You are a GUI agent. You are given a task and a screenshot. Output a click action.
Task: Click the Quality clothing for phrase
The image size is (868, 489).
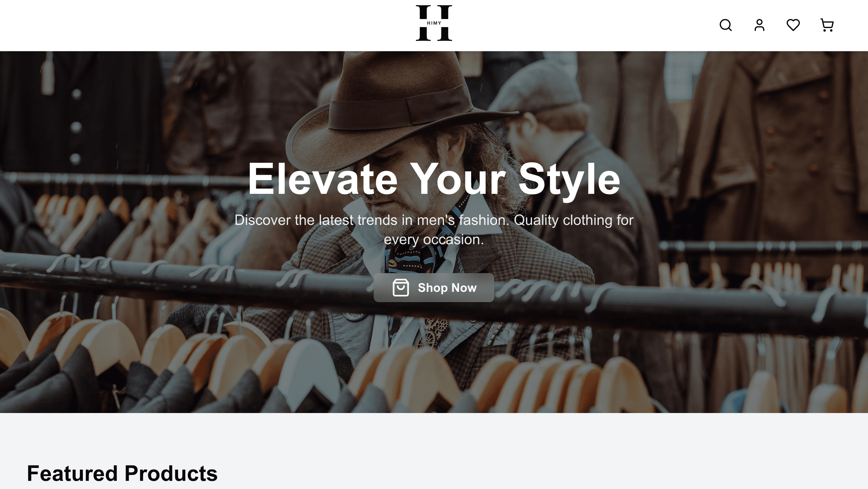coord(574,220)
